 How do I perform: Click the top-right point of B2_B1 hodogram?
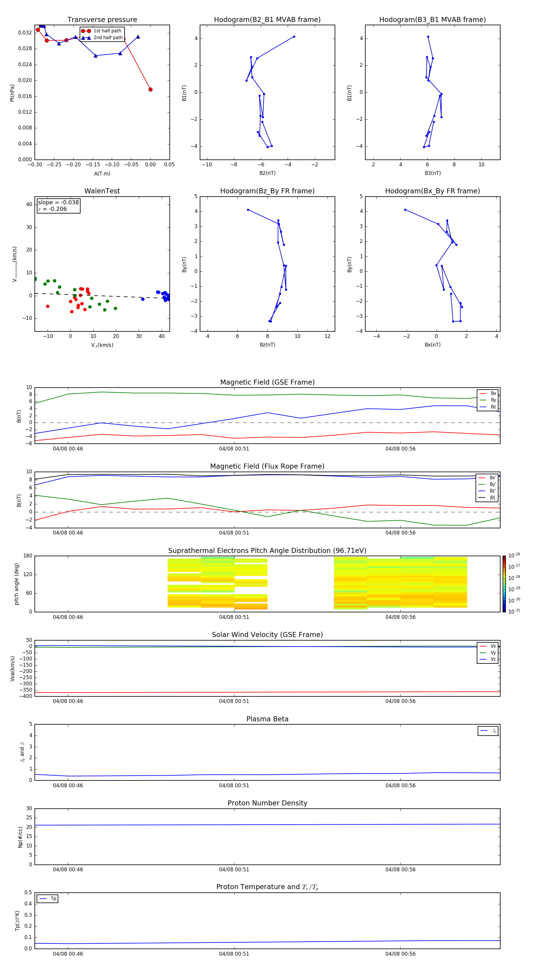coord(294,37)
